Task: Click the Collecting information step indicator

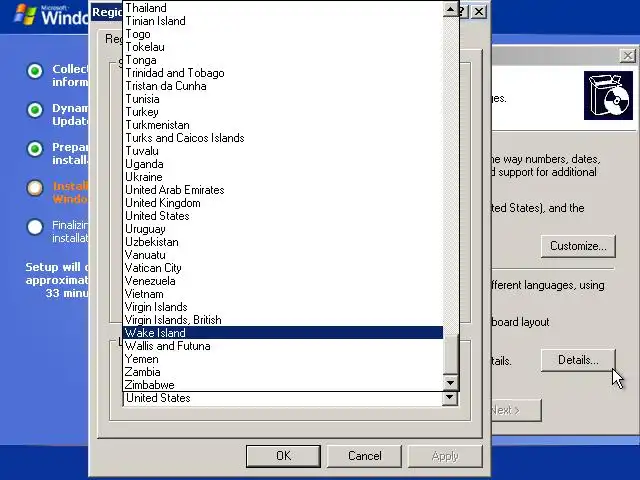Action: click(35, 71)
